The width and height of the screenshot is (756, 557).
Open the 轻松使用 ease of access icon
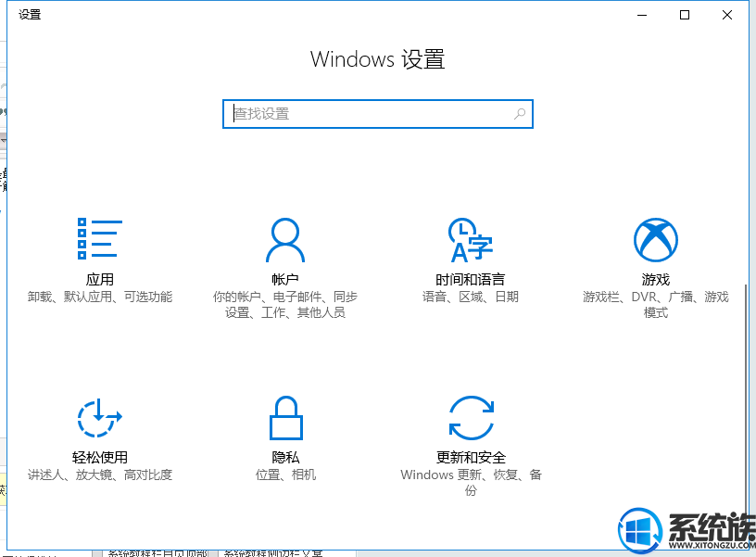coord(100,418)
